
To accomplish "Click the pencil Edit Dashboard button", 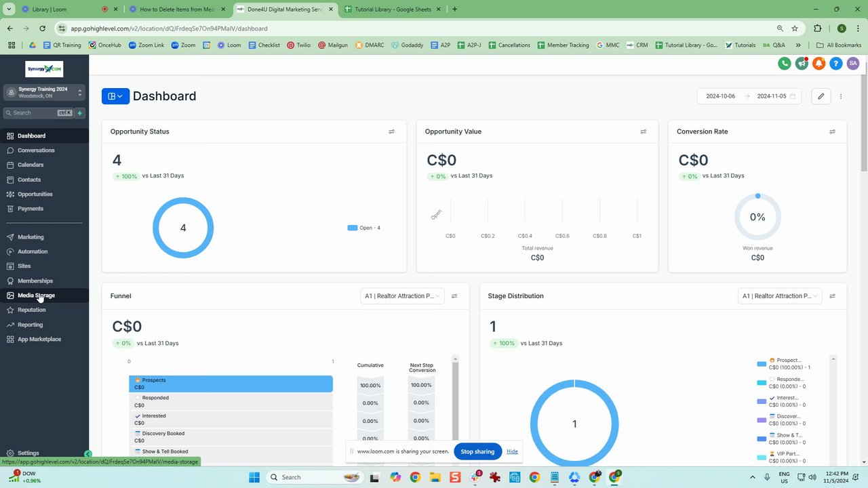I will click(x=821, y=96).
